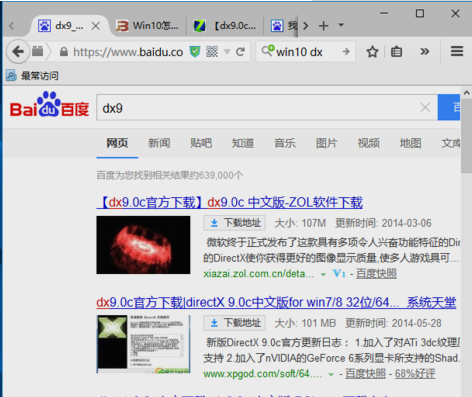The height and width of the screenshot is (397, 472).
Task: Click the 68%好评 rating link
Action: (415, 374)
